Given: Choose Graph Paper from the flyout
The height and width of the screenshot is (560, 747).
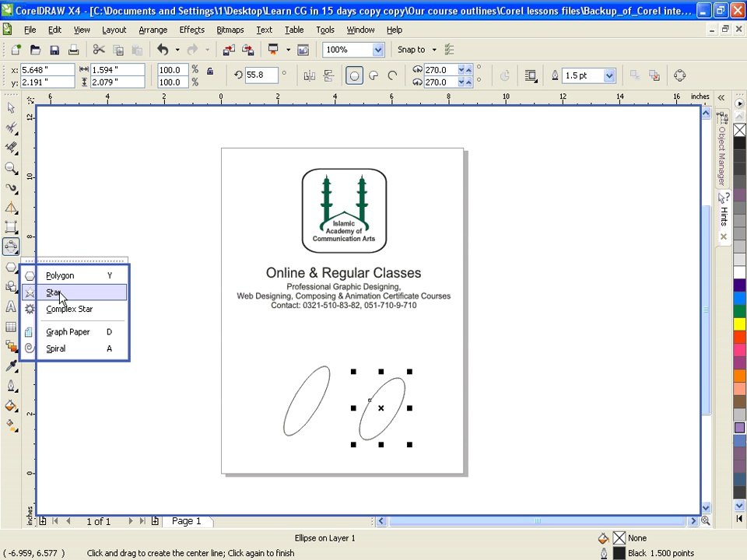Looking at the screenshot, I should [x=75, y=332].
